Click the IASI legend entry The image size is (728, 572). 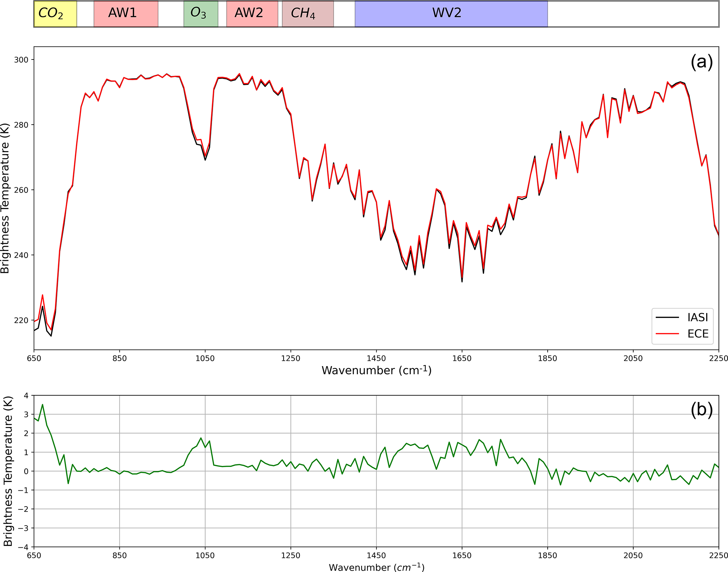pos(697,317)
